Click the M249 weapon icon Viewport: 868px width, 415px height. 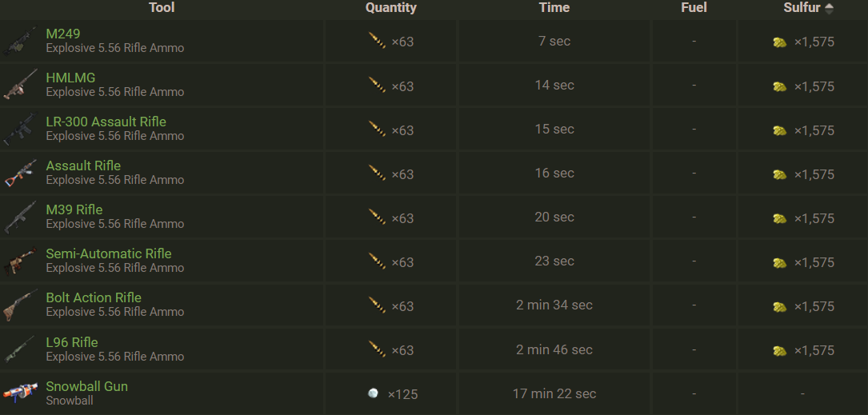coord(19,41)
